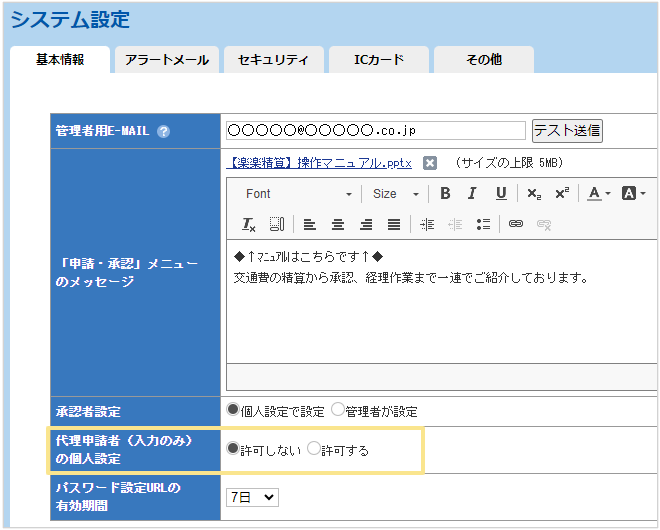Click the remove format icon
660x530 pixels.
click(x=250, y=224)
